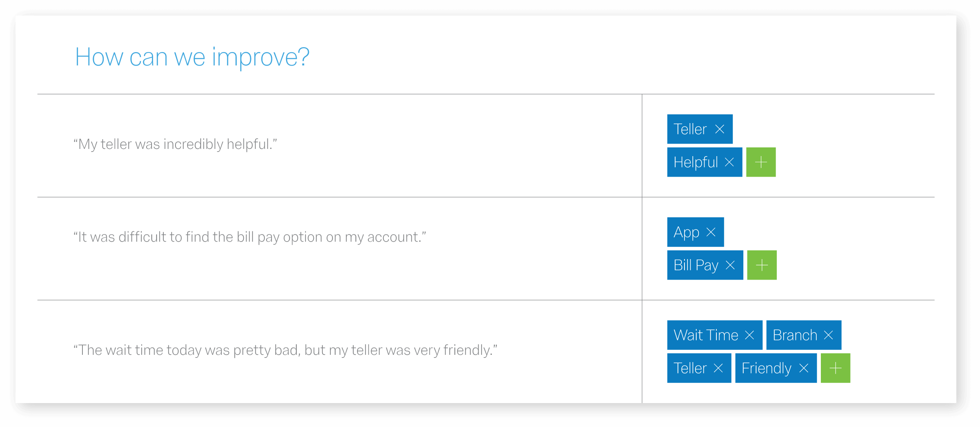The height and width of the screenshot is (427, 980).
Task: Select the "My teller was incredibly helpful" comment
Action: 175,144
